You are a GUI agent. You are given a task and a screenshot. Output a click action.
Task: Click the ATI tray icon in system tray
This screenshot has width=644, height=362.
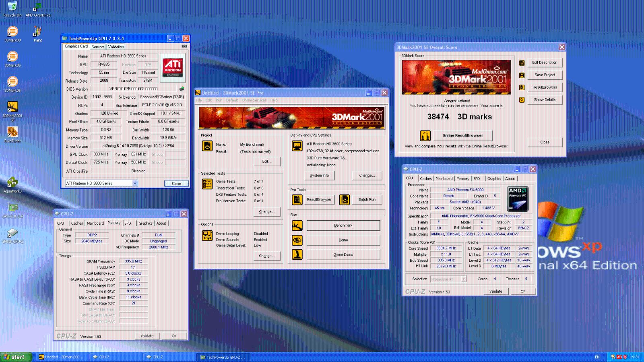619,357
